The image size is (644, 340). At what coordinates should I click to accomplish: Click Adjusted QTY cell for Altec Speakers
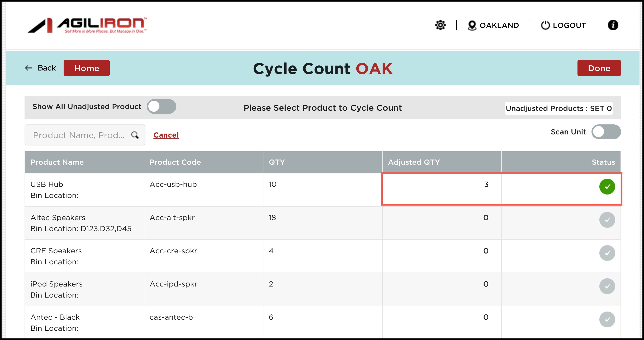tap(486, 218)
